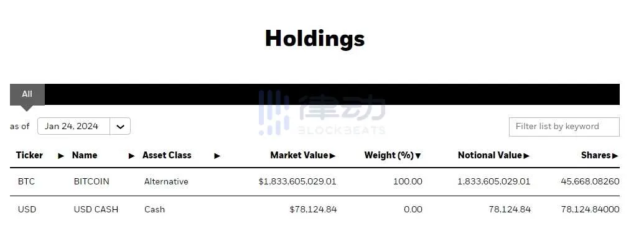Select the Jan 24, 2024 date field

click(73, 126)
